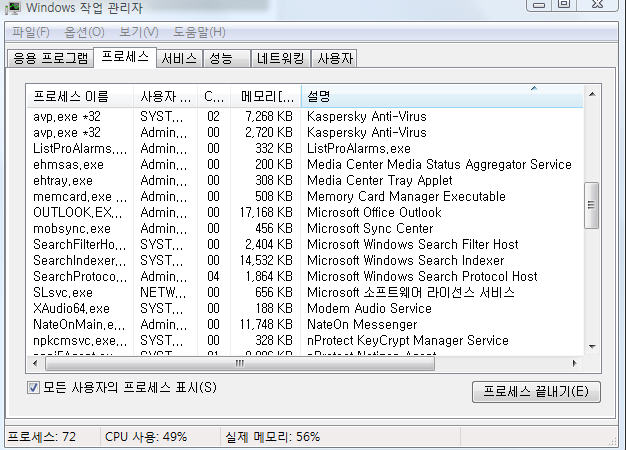Viewport: 626px width, 450px height.
Task: Click the vertical scrollbar up arrow
Action: point(592,94)
